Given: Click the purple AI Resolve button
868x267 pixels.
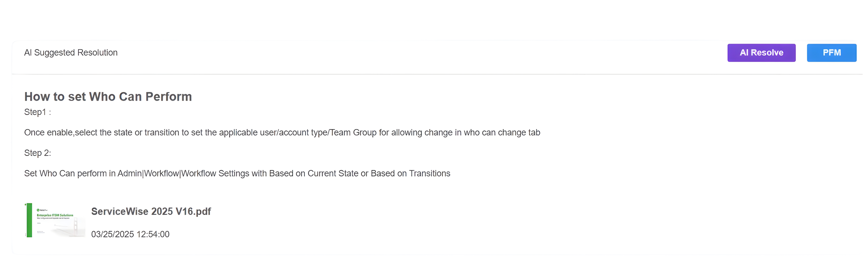Looking at the screenshot, I should (x=761, y=53).
